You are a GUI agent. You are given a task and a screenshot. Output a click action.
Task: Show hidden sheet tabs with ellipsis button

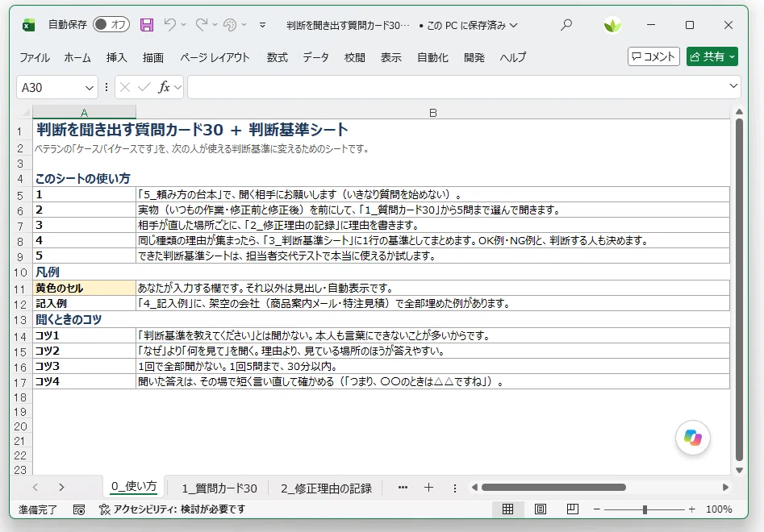tap(403, 487)
